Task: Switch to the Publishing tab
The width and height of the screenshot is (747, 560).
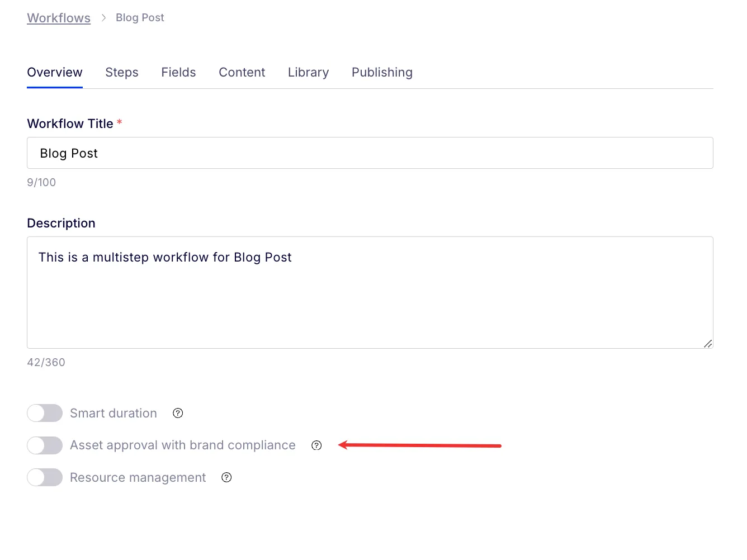Action: (382, 73)
